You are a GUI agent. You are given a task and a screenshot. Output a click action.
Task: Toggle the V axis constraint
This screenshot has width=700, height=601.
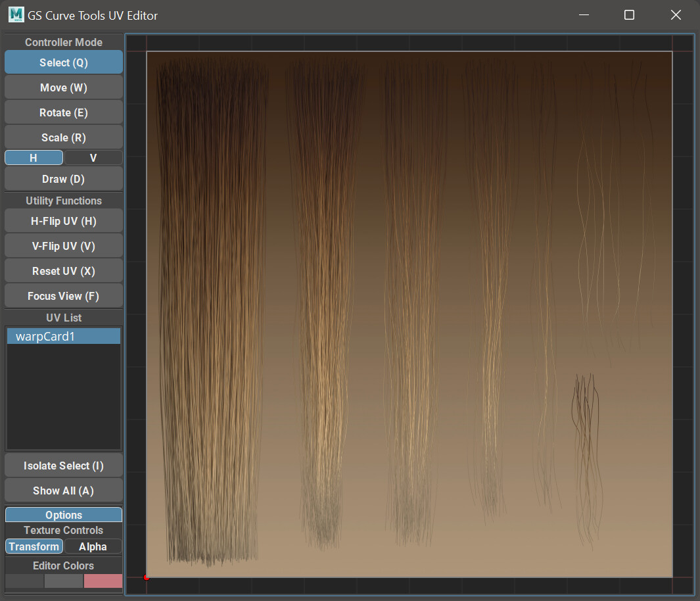tap(93, 157)
